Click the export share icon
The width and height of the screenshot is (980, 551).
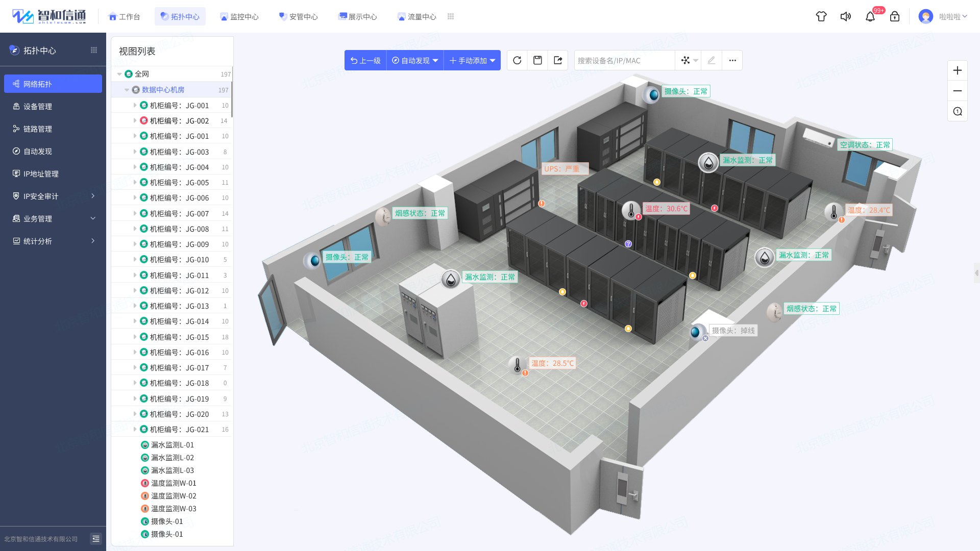[x=558, y=60]
